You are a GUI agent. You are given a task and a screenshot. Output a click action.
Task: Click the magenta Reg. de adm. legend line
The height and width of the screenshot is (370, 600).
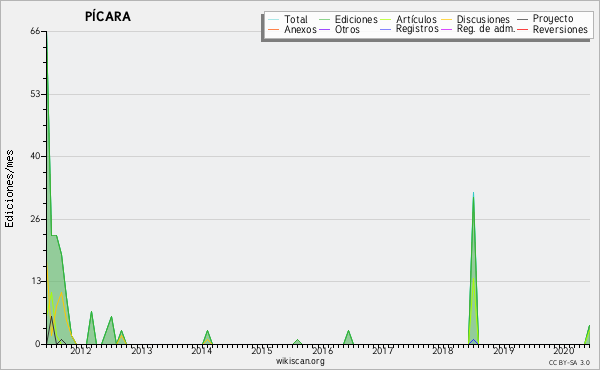447,29
